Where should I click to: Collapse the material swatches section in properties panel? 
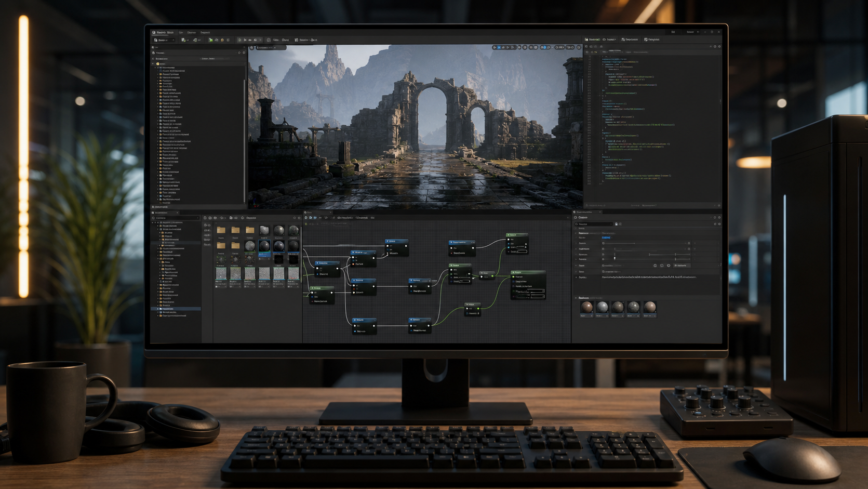point(576,298)
